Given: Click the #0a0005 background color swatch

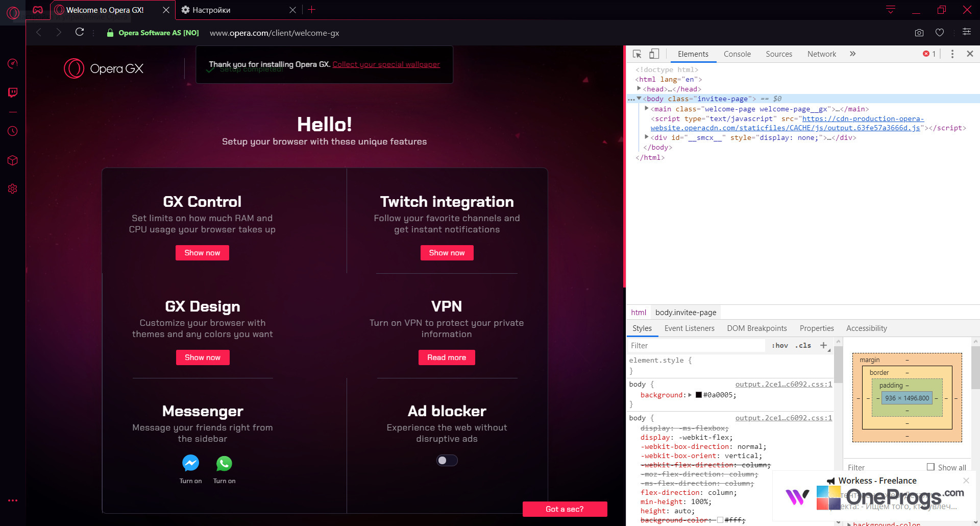Looking at the screenshot, I should (x=698, y=395).
